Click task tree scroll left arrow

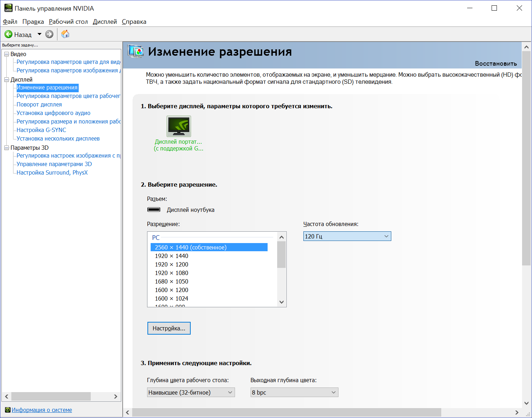coord(6,396)
